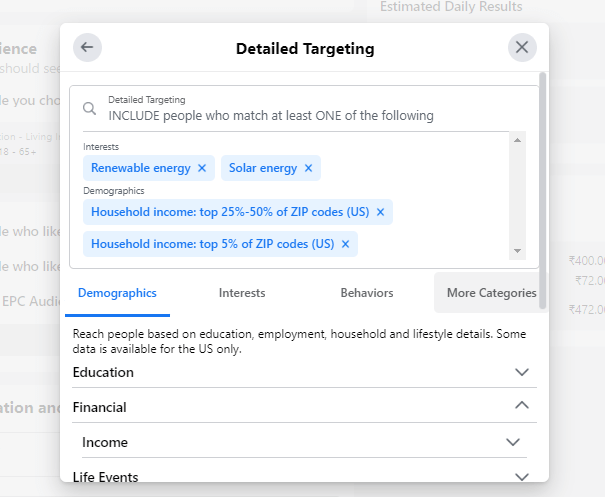Viewport: 605px width, 497px height.
Task: Remove Household income top 25%-50% tag
Action: 380,212
